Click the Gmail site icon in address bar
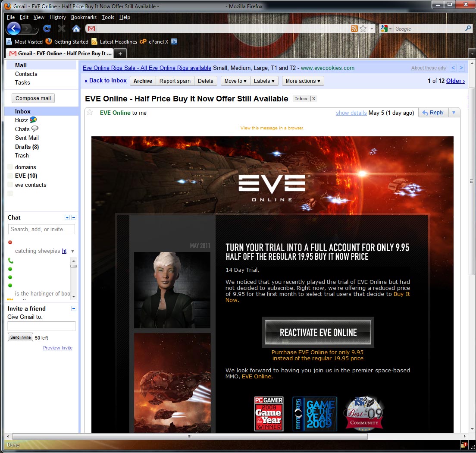476x453 pixels. 91,28
